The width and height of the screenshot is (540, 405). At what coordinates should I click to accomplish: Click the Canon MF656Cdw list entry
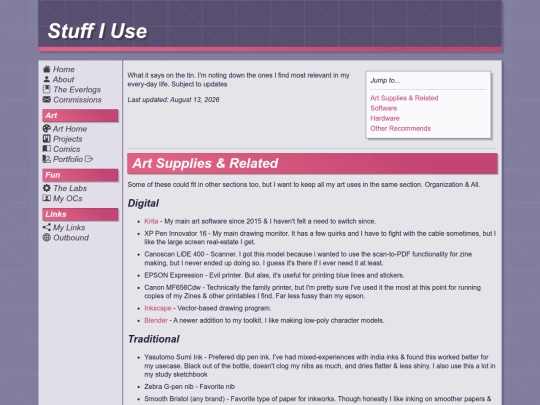coord(312,292)
